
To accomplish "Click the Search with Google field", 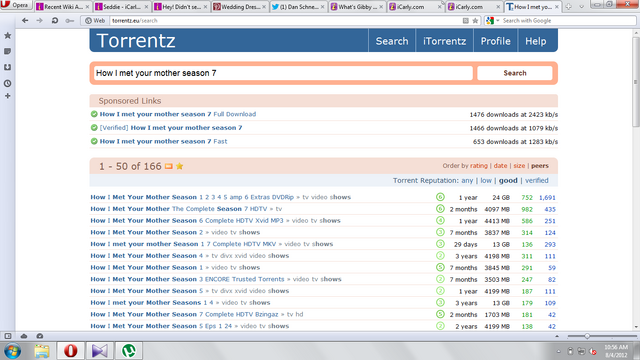I will pyautogui.click(x=567, y=20).
